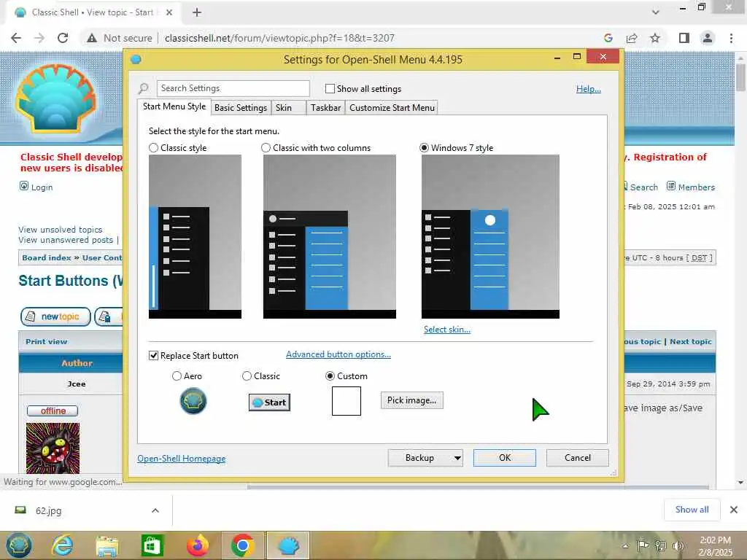Click the Classic style preview image
747x560 pixels.
click(195, 237)
